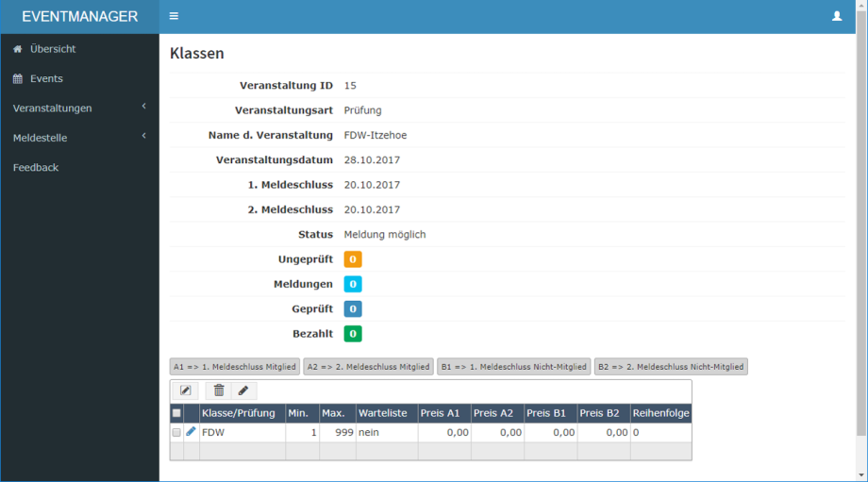The width and height of the screenshot is (868, 482).
Task: Click the edit-in-form toolbar icon
Action: 186,391
